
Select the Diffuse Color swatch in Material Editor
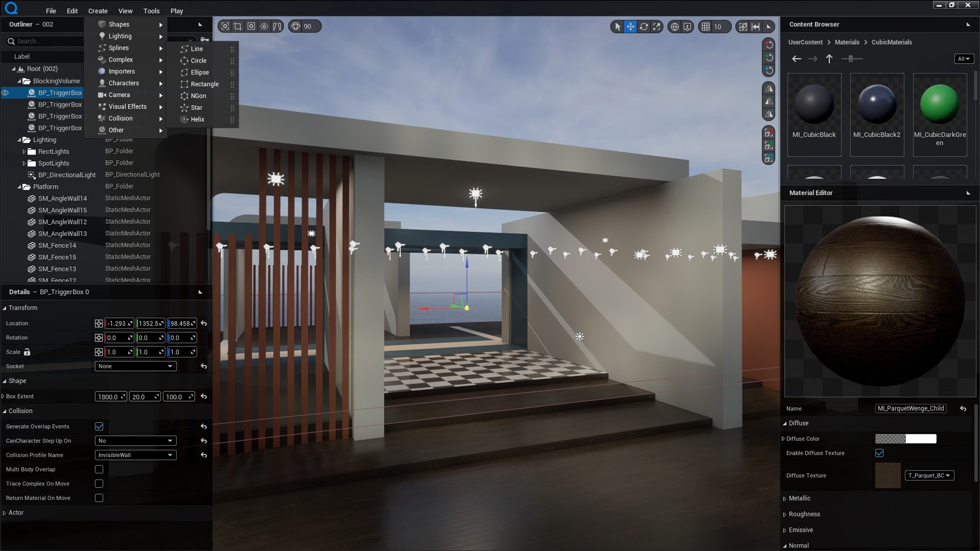point(906,438)
